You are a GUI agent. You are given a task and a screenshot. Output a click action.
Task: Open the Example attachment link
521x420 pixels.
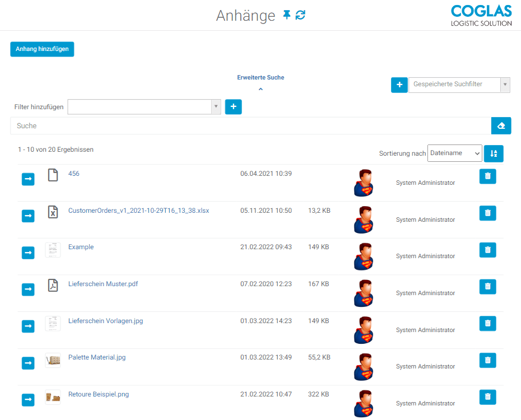pyautogui.click(x=81, y=247)
